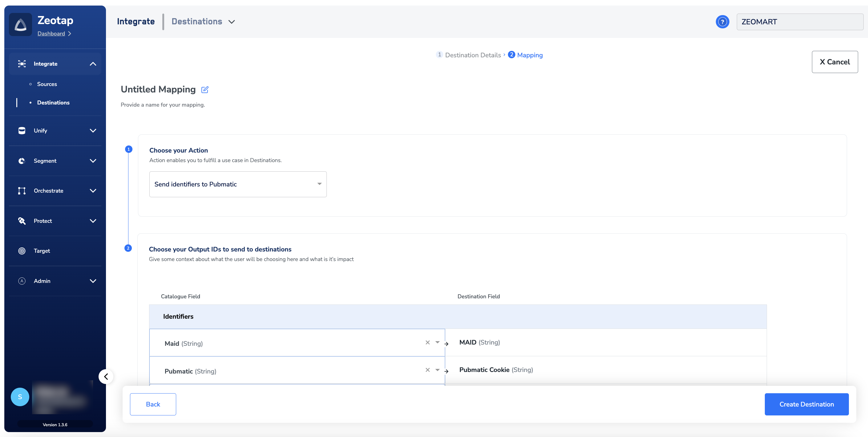Screen dimensions: 868x437
Task: Open the Send identifiers to Pubmatic dropdown
Action: [237, 184]
